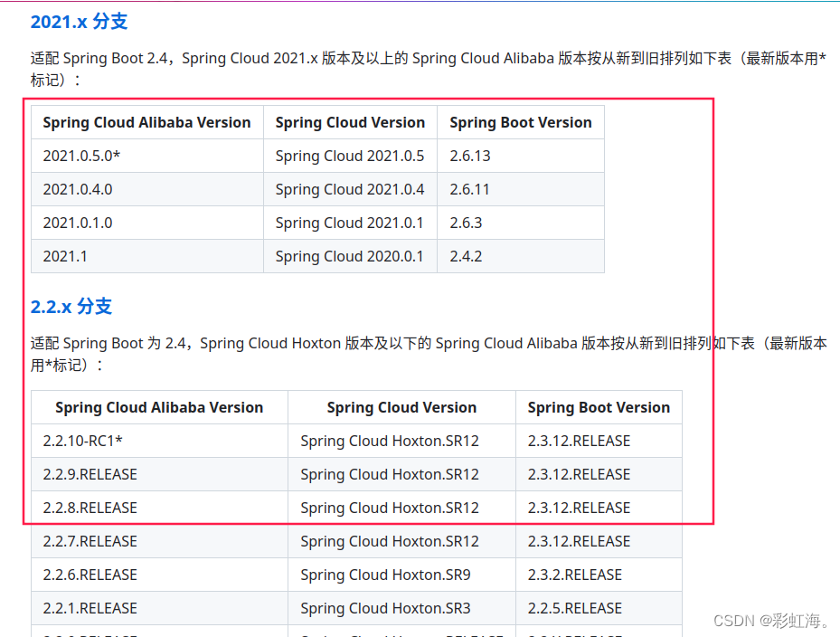
Task: Select Spring Boot version "2.4.2"
Action: click(521, 256)
